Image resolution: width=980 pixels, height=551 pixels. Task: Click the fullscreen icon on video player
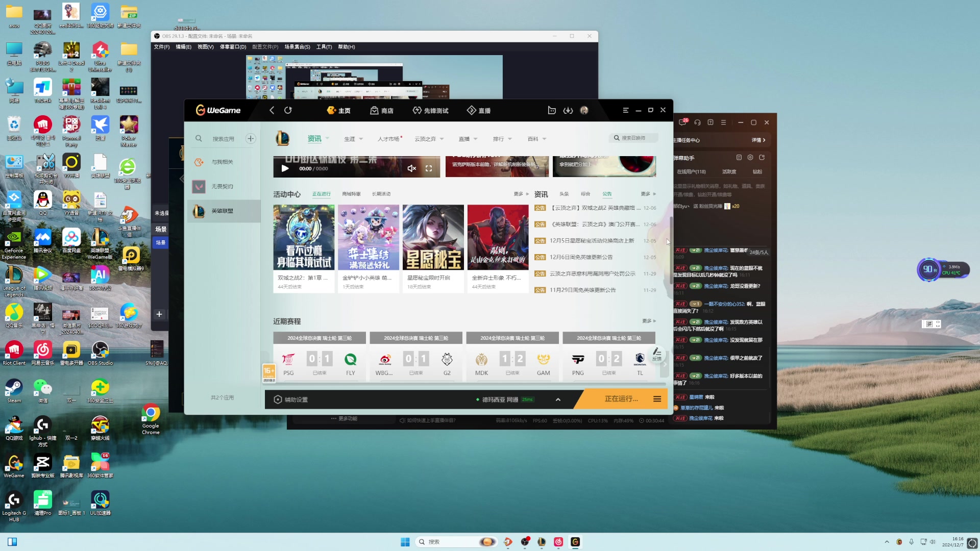[429, 168]
